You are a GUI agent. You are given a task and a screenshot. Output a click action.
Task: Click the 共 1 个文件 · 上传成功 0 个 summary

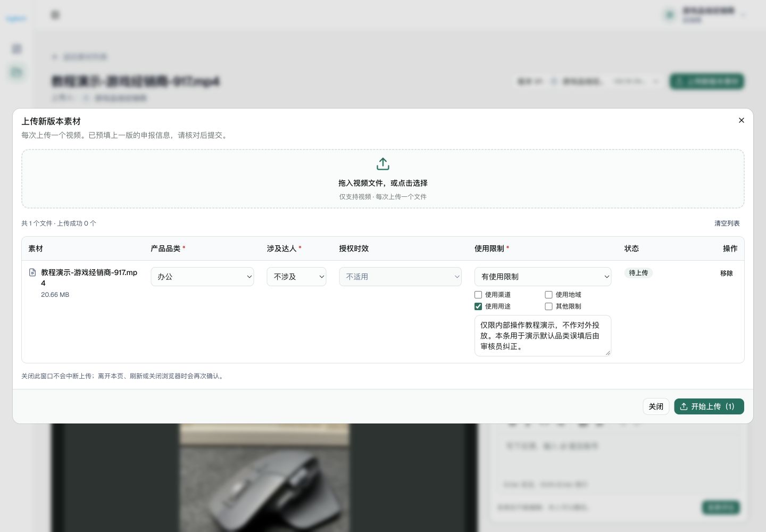pyautogui.click(x=59, y=223)
